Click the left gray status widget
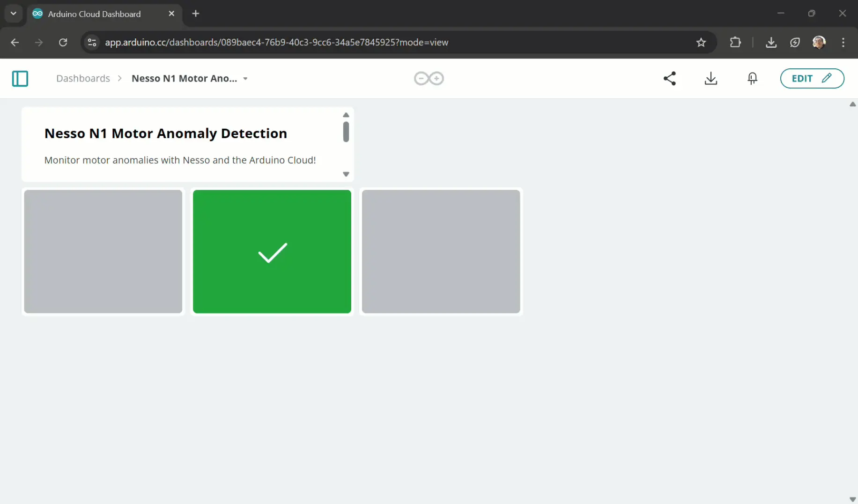Viewport: 858px width, 504px height. [x=103, y=252]
